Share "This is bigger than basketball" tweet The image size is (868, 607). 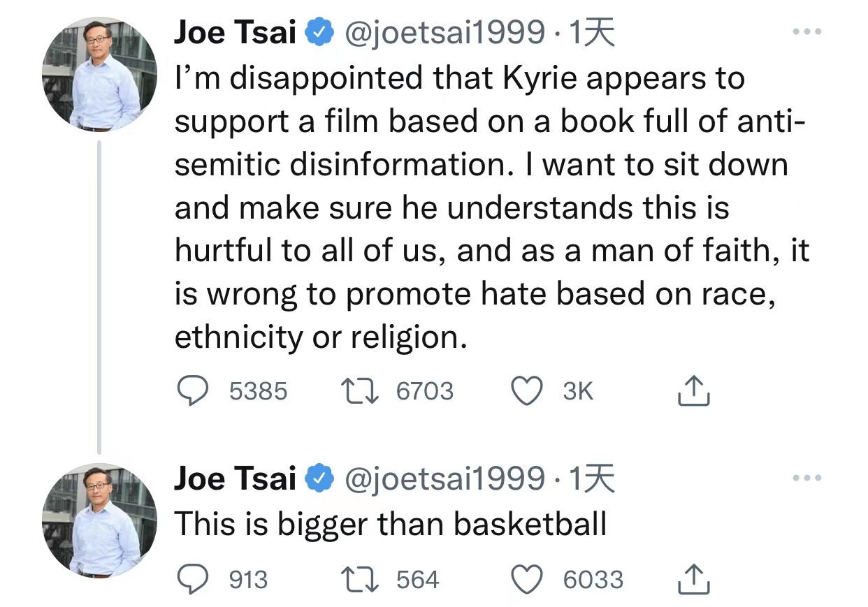pyautogui.click(x=693, y=580)
